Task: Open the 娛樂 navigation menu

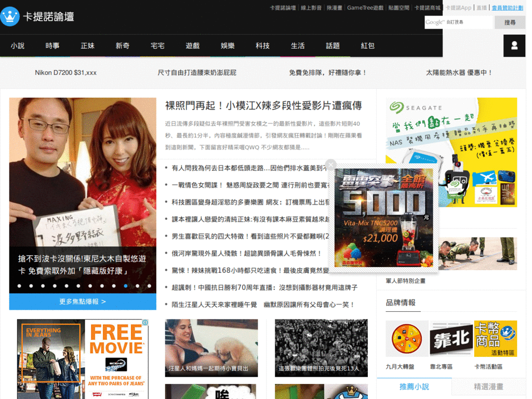Action: 228,46
